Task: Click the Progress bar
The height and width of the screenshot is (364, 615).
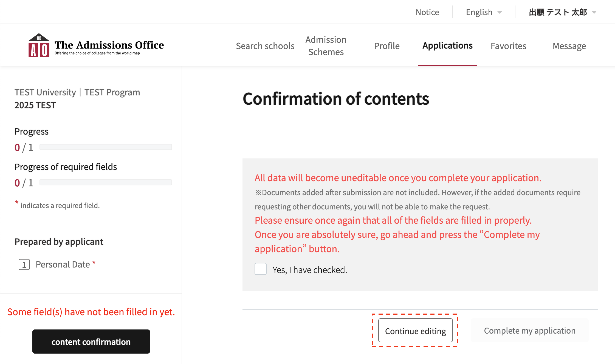Action: pos(106,147)
